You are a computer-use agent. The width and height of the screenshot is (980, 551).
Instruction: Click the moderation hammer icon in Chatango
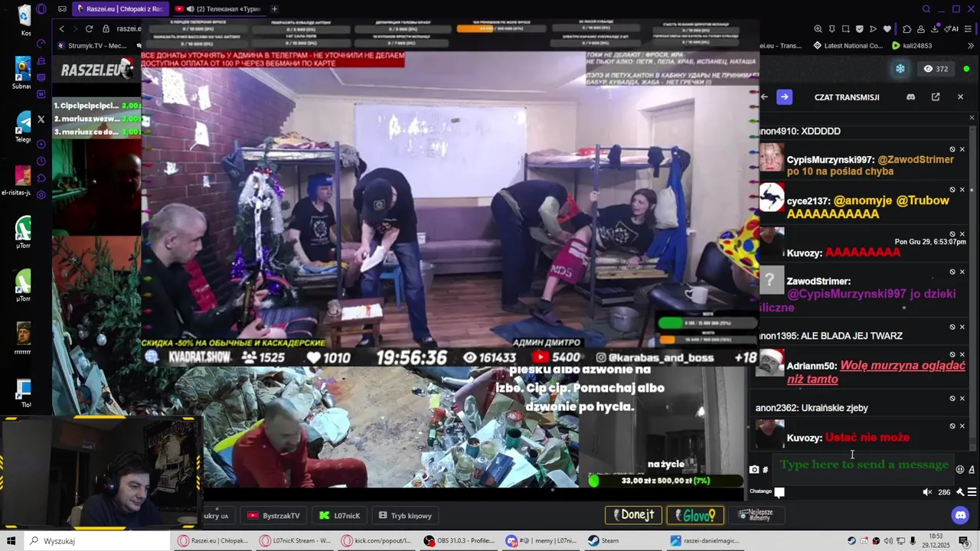pyautogui.click(x=960, y=492)
